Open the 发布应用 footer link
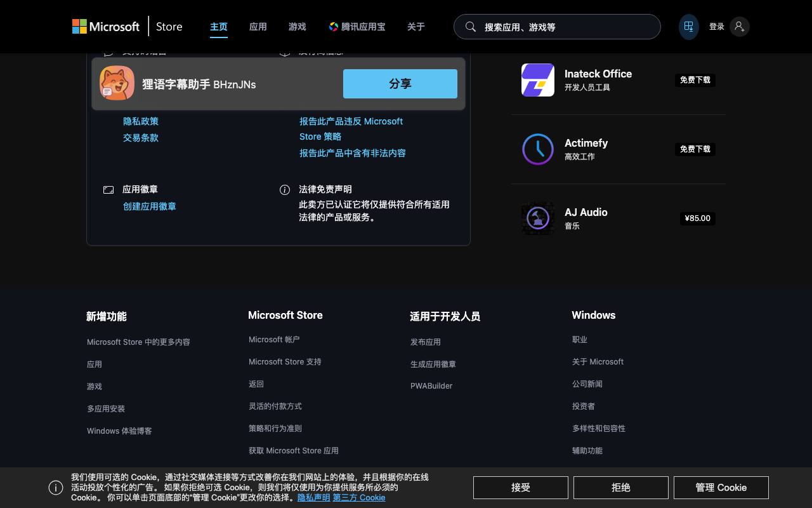Image resolution: width=812 pixels, height=508 pixels. pos(426,342)
